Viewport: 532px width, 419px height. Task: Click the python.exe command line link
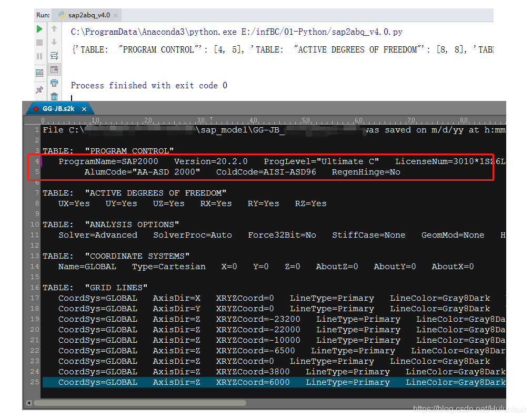236,32
